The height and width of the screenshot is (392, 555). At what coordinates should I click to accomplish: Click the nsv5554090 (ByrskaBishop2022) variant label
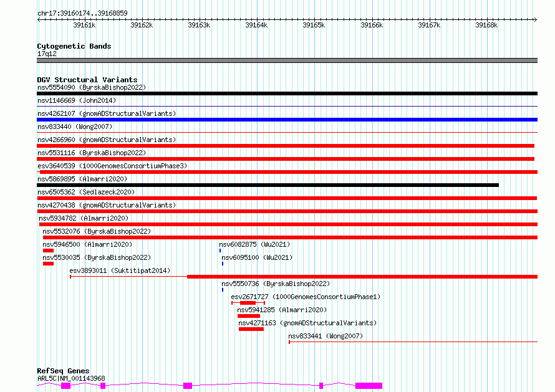point(92,87)
